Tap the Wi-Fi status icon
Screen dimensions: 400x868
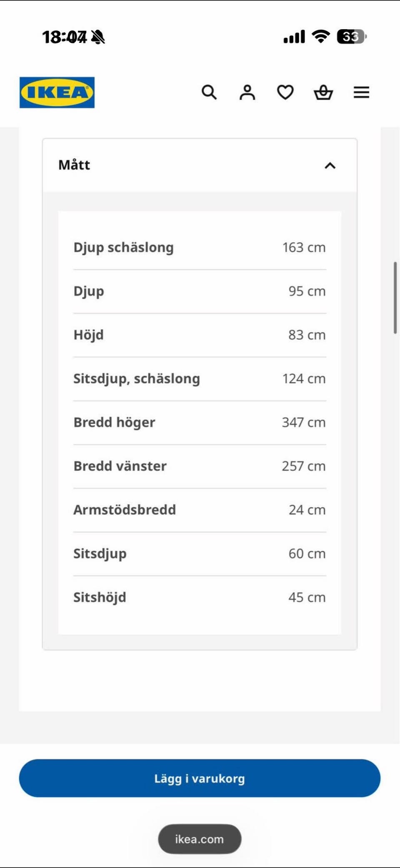[x=321, y=37]
